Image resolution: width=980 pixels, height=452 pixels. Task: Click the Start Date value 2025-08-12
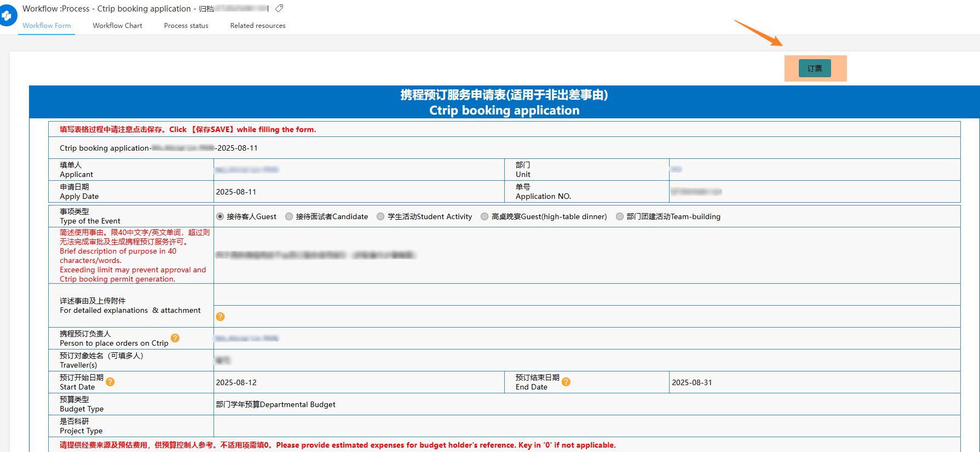(237, 382)
